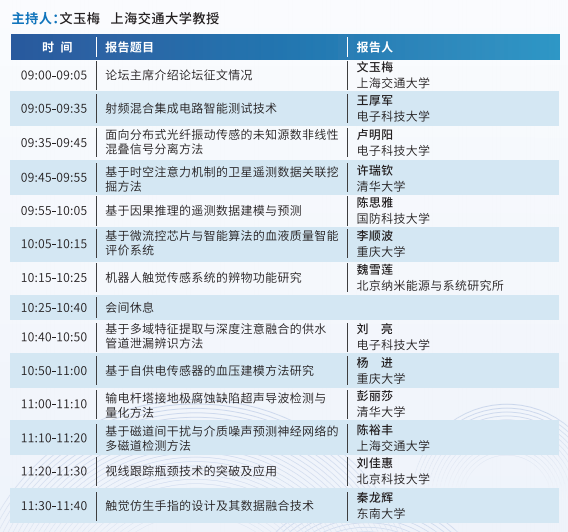Viewport: 568px width, 532px height.
Task: Click presenter name 王厚军
Action: 375,100
